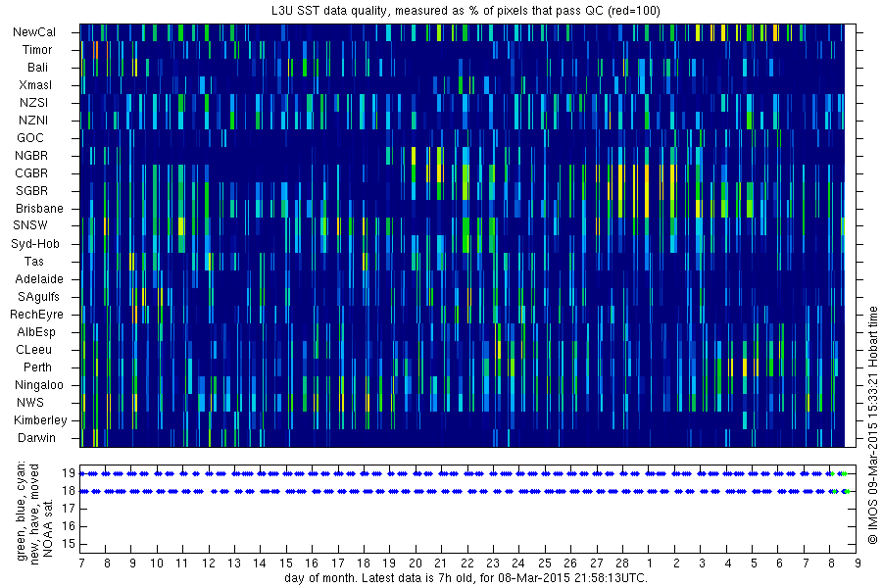Click the 'NWS' row label

pyautogui.click(x=30, y=403)
